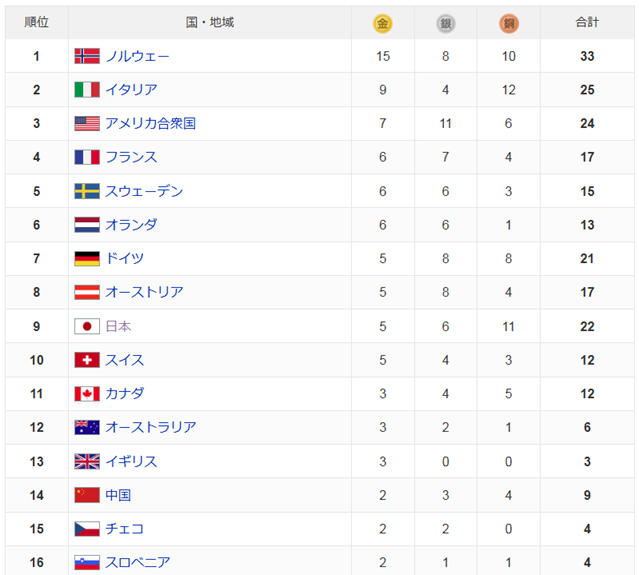Click the 国・地域 column header
639x575 pixels.
[210, 22]
